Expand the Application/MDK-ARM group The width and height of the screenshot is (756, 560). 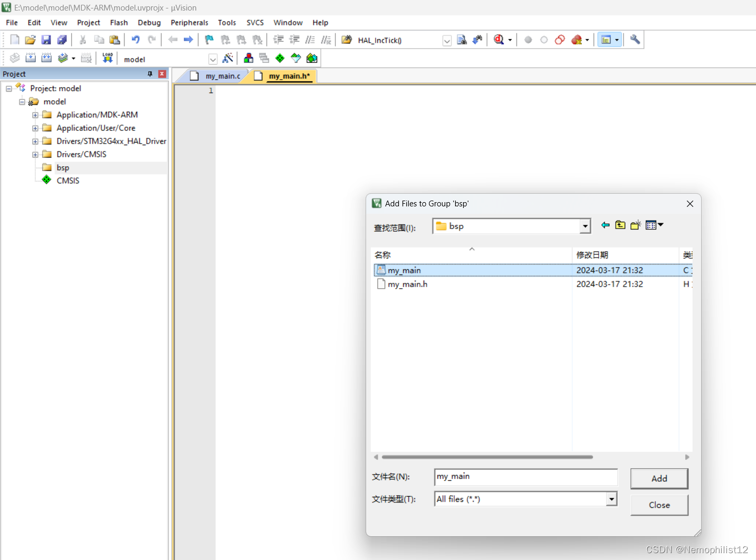(x=35, y=115)
